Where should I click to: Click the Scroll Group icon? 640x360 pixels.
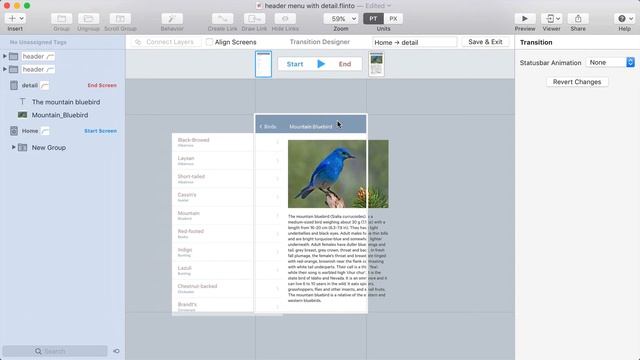click(120, 19)
